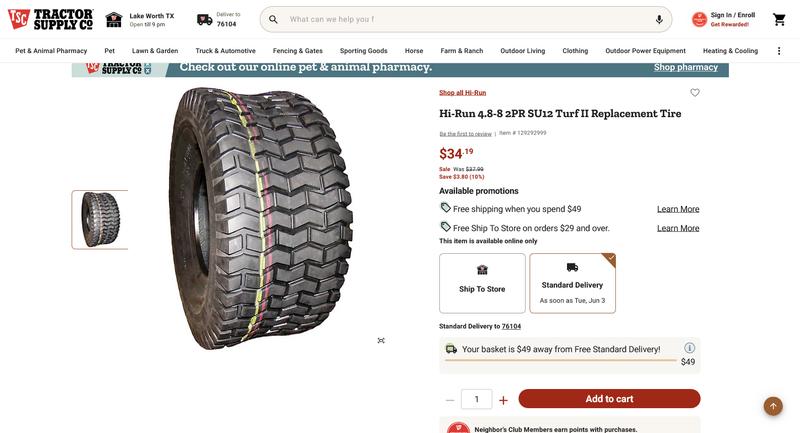
Task: Zoom the product image with expand icon
Action: (381, 340)
